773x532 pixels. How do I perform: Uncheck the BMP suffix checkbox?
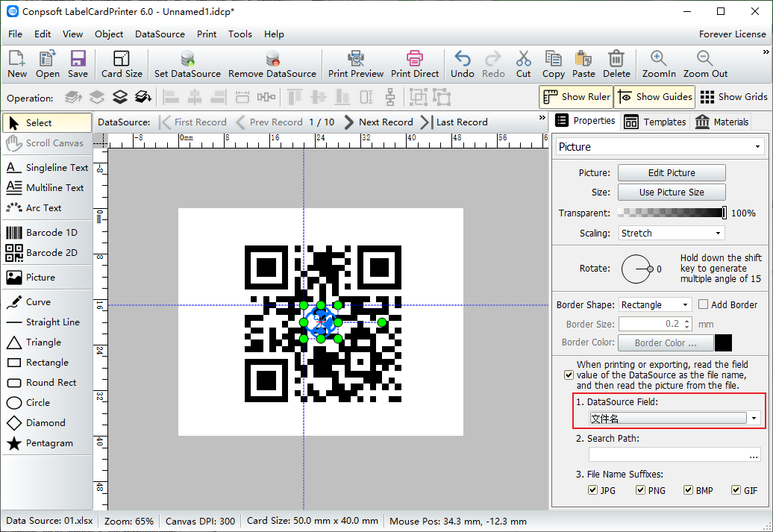click(x=688, y=489)
